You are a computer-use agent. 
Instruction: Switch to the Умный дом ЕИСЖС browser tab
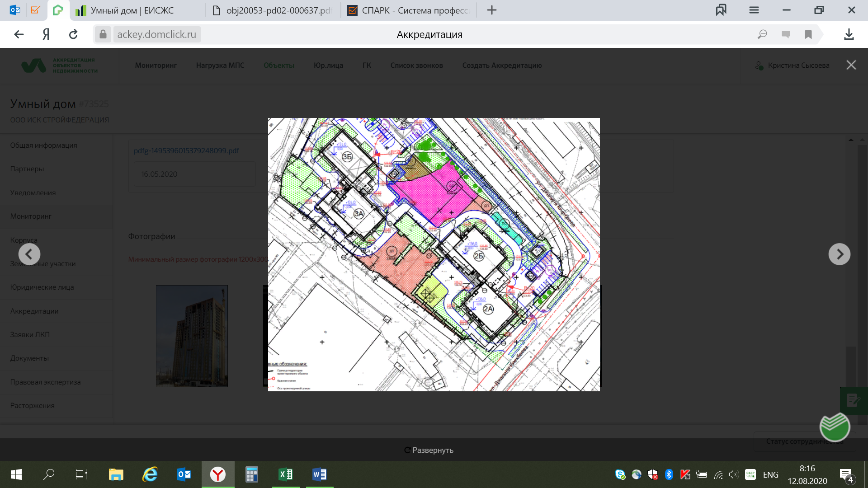(138, 10)
